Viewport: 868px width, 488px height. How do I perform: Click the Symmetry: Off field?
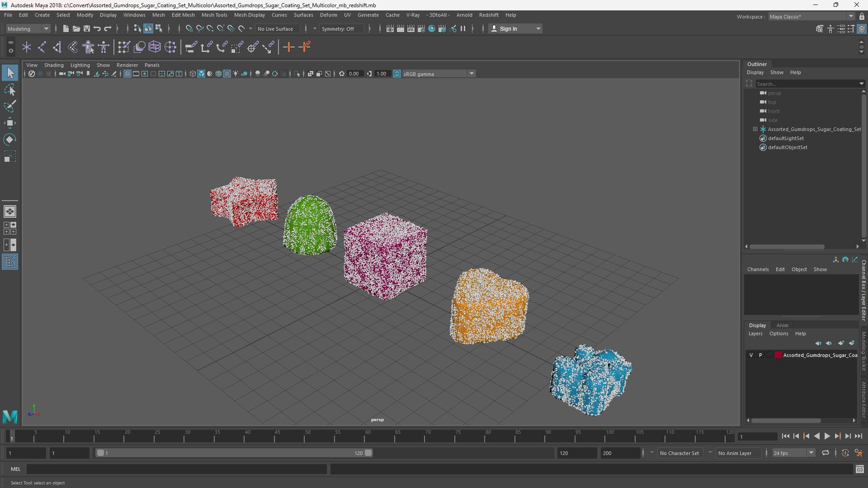(x=341, y=28)
